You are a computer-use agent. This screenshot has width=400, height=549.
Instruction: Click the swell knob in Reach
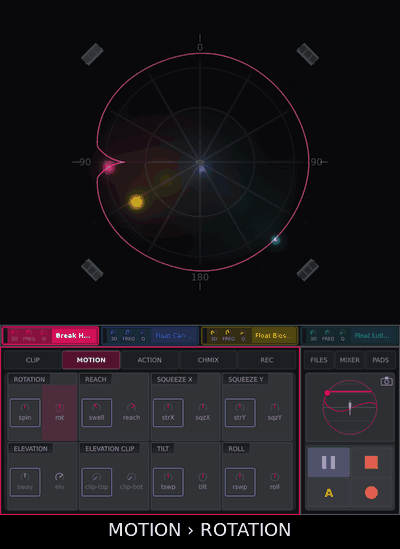[x=96, y=412]
